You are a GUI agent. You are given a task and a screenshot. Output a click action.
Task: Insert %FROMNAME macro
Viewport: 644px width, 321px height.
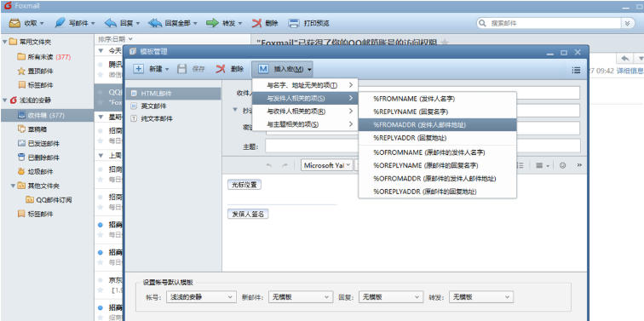click(x=437, y=99)
